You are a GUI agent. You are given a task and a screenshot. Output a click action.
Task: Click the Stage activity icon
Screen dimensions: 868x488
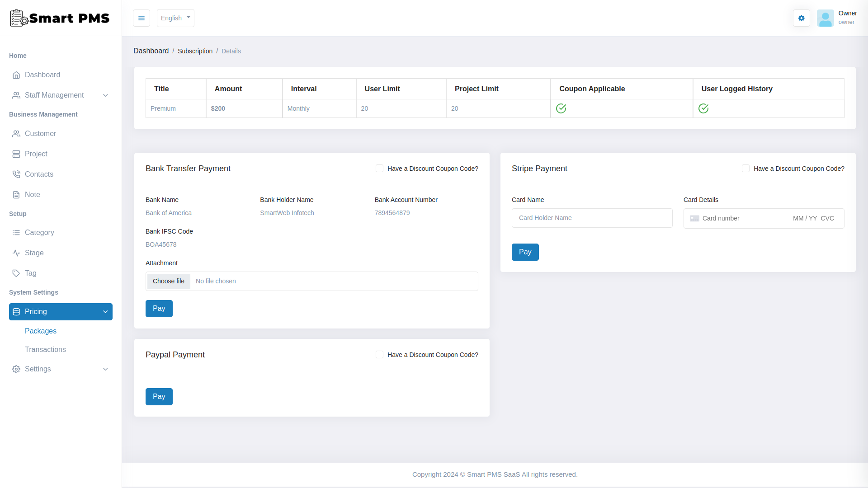(x=16, y=253)
